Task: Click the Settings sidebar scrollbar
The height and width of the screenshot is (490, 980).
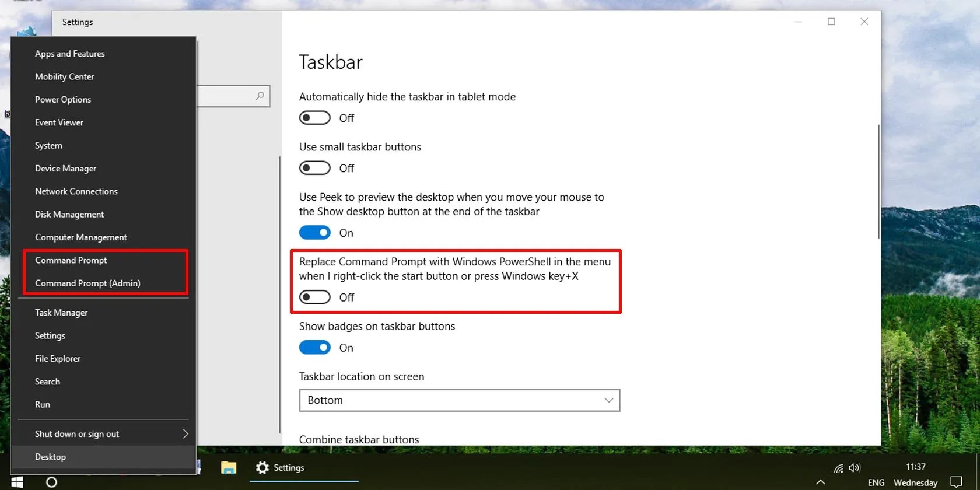Action: pyautogui.click(x=279, y=295)
